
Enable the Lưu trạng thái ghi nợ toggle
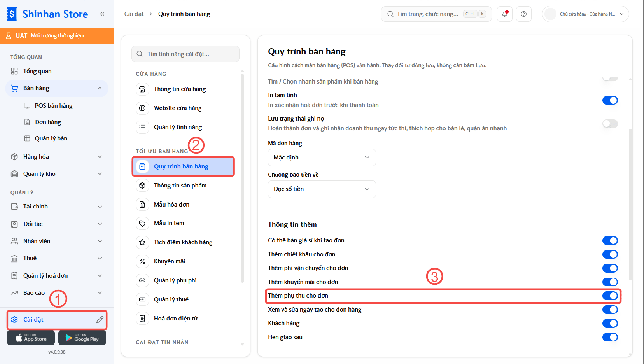(x=610, y=124)
